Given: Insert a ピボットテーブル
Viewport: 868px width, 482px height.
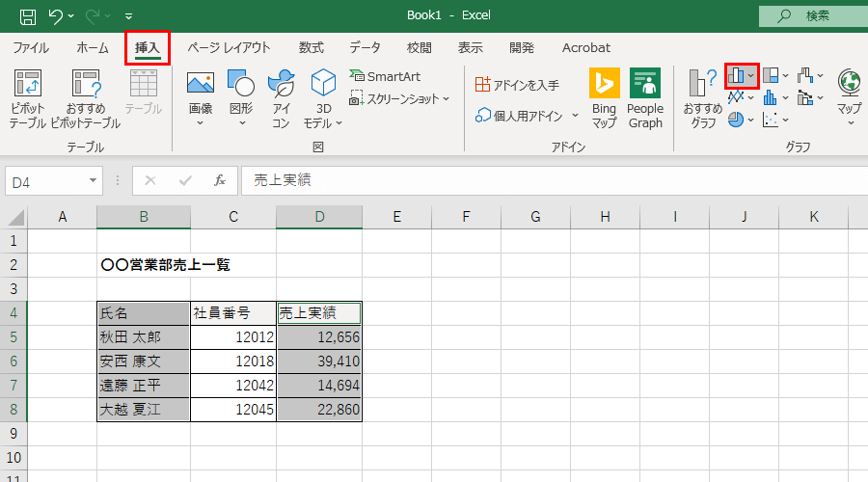Looking at the screenshot, I should 28,99.
